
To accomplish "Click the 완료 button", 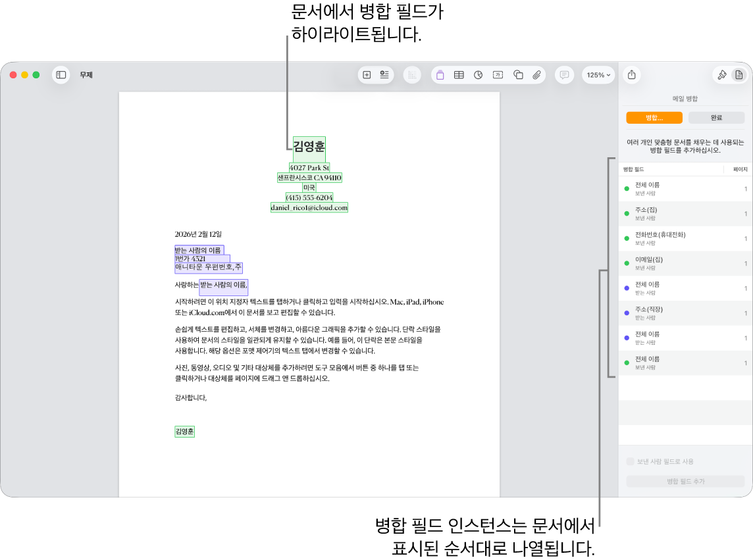I will click(x=717, y=118).
